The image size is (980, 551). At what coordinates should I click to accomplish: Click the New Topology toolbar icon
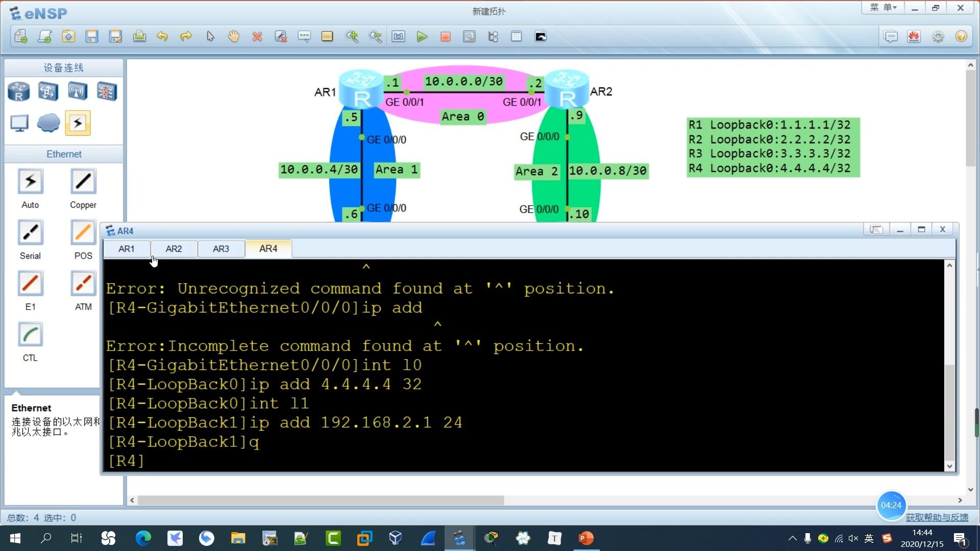(x=21, y=37)
